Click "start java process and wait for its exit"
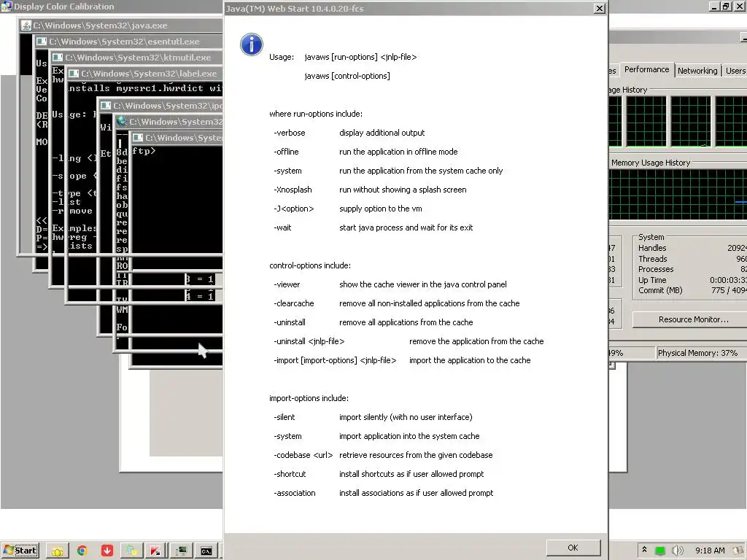This screenshot has width=747, height=560. (406, 227)
